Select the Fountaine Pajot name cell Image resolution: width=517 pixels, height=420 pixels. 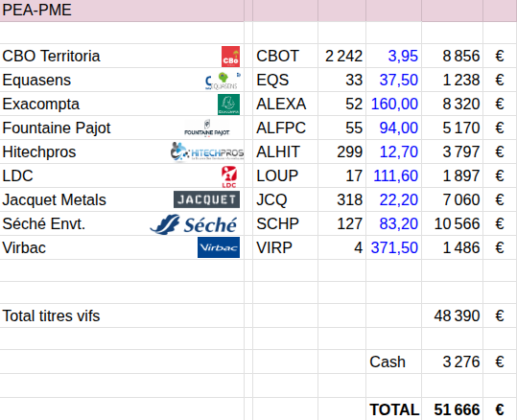click(x=122, y=128)
